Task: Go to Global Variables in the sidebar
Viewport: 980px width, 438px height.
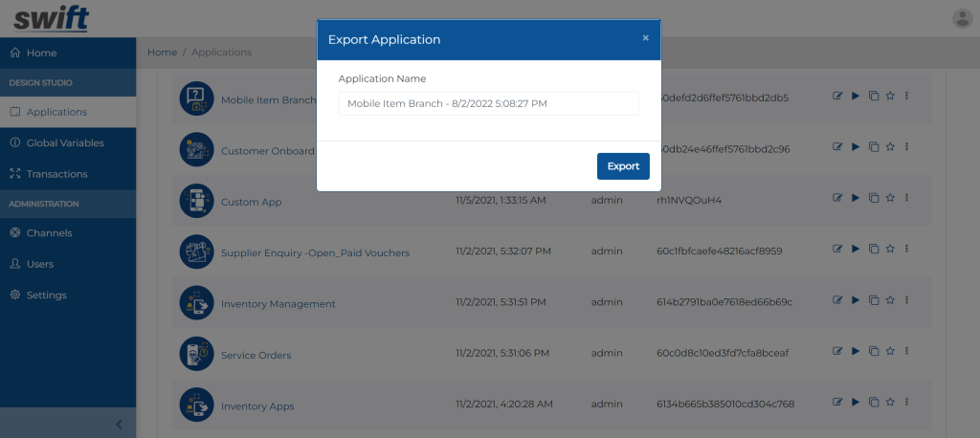Action: click(65, 142)
